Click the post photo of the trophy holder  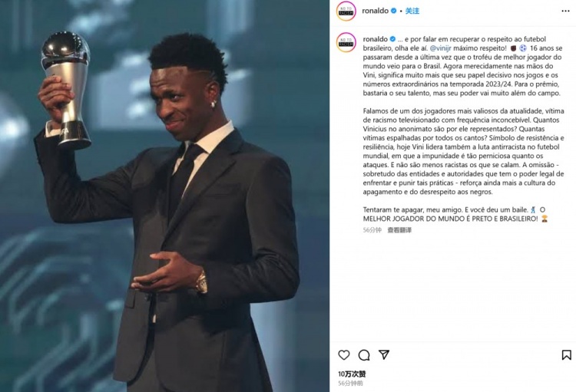tap(164, 196)
